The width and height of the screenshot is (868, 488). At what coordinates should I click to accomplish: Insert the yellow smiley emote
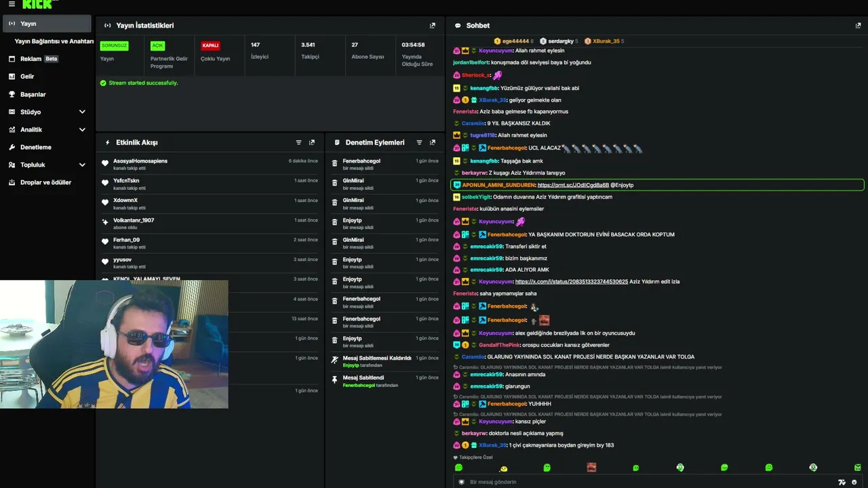point(503,468)
